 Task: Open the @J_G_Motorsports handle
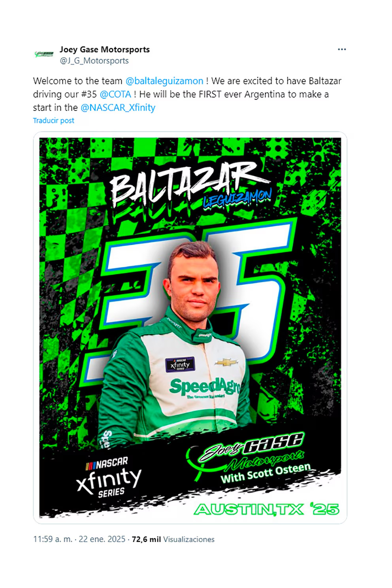(94, 61)
